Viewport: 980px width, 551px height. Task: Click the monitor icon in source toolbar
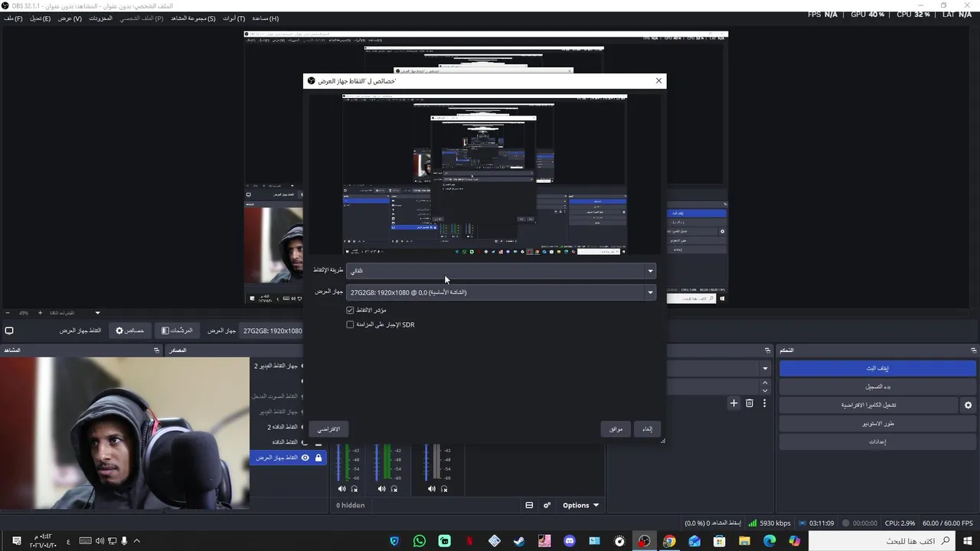pyautogui.click(x=9, y=331)
